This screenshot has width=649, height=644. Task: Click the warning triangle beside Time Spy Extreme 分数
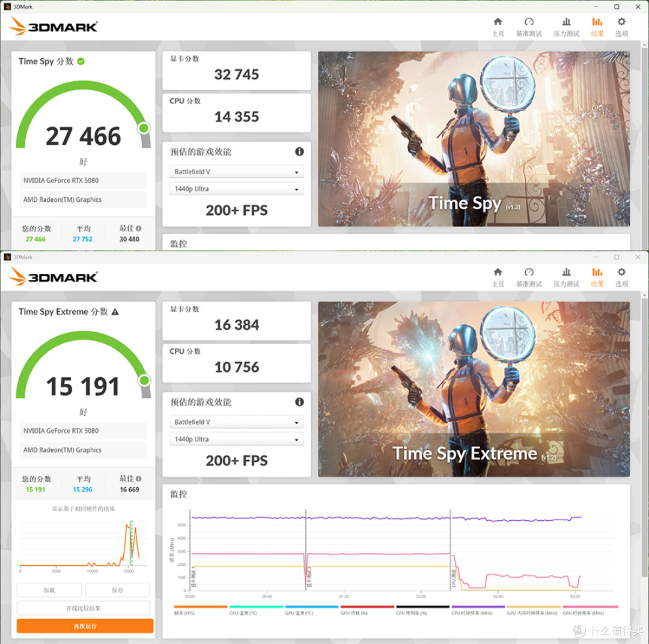coord(115,312)
